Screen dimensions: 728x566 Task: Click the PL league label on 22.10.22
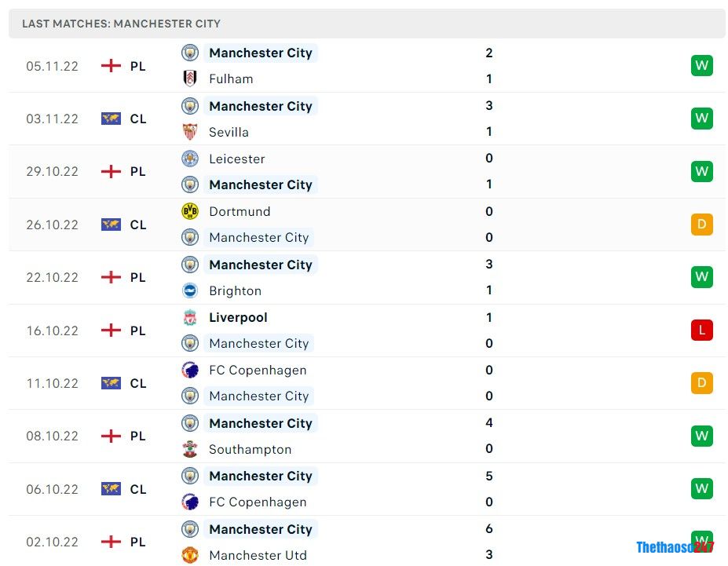[x=138, y=277]
